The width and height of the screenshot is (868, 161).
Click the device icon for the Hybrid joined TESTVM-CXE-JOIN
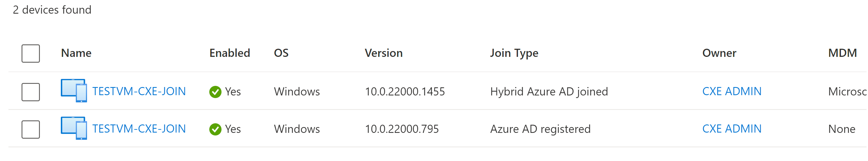[74, 91]
